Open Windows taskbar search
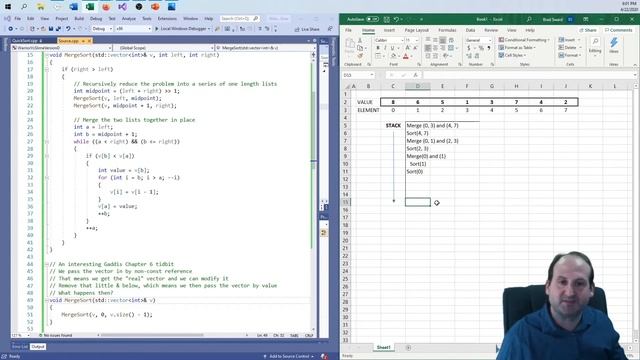640x360 pixels. point(24,7)
